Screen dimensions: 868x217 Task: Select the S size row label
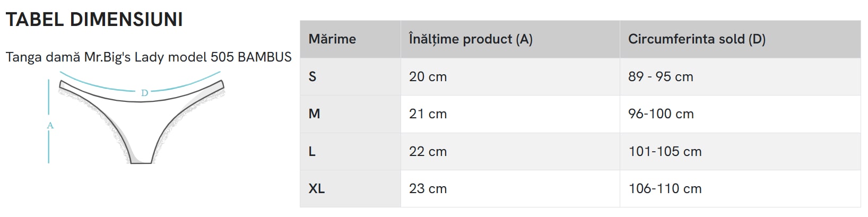click(313, 77)
